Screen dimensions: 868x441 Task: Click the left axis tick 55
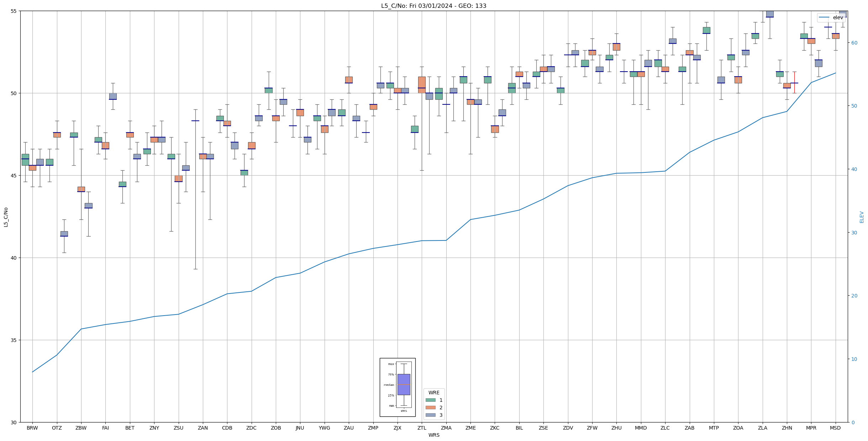[x=14, y=11]
